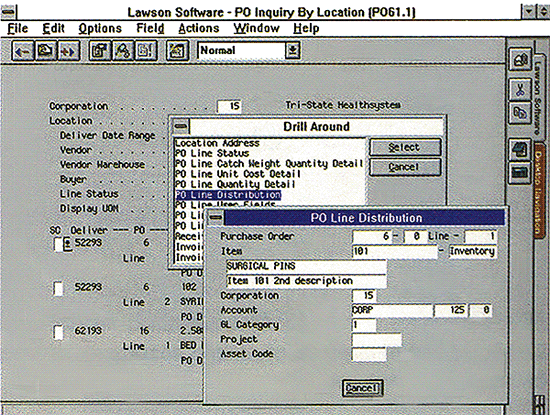550x415 pixels.
Task: Open the Help menu
Action: [x=306, y=28]
